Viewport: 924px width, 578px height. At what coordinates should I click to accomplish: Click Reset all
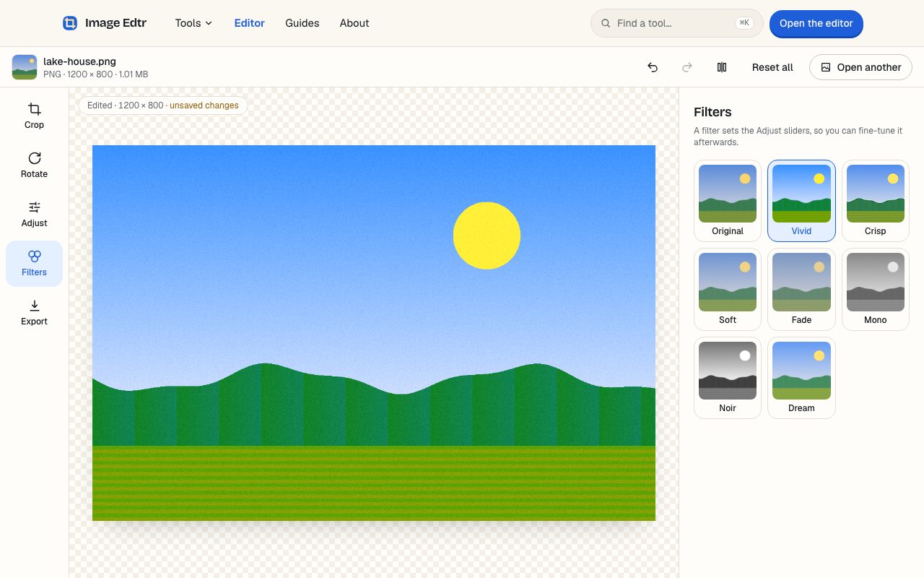(772, 67)
